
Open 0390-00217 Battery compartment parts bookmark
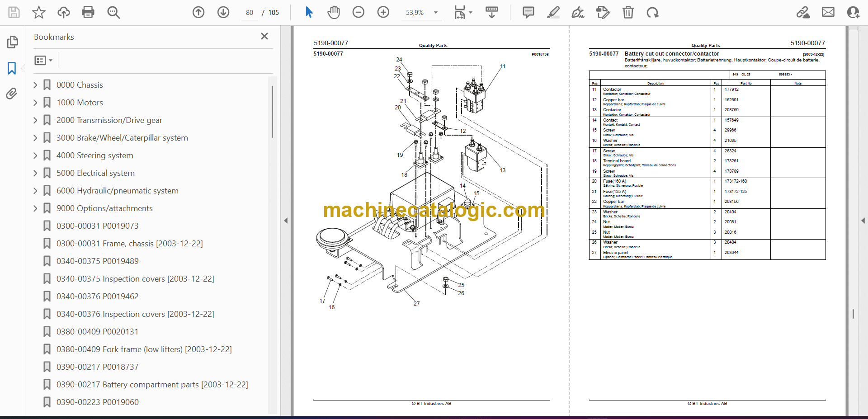tap(152, 385)
